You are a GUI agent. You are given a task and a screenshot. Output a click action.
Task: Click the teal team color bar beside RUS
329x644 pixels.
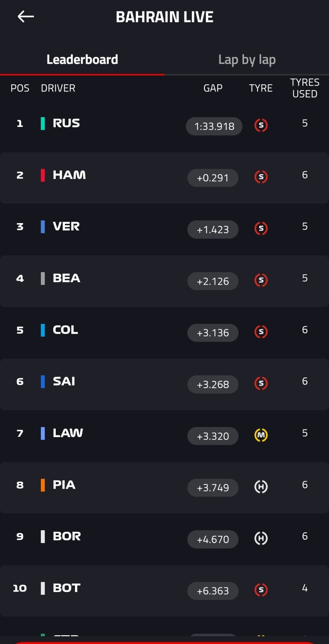[43, 124]
